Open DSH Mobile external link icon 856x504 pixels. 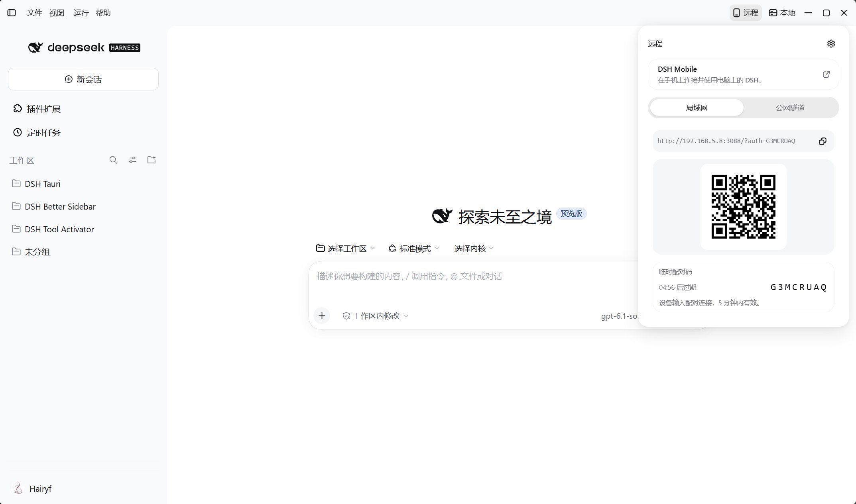826,75
